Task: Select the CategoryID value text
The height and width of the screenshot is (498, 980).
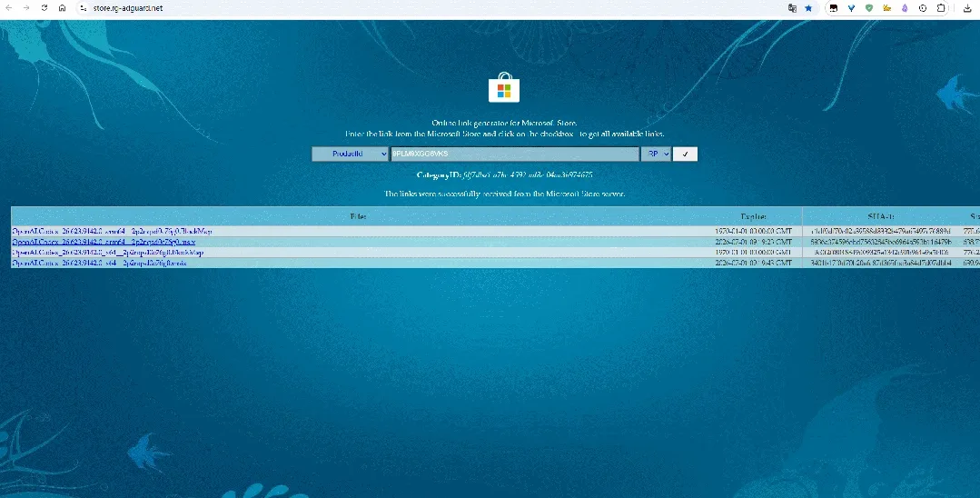Action: point(528,175)
